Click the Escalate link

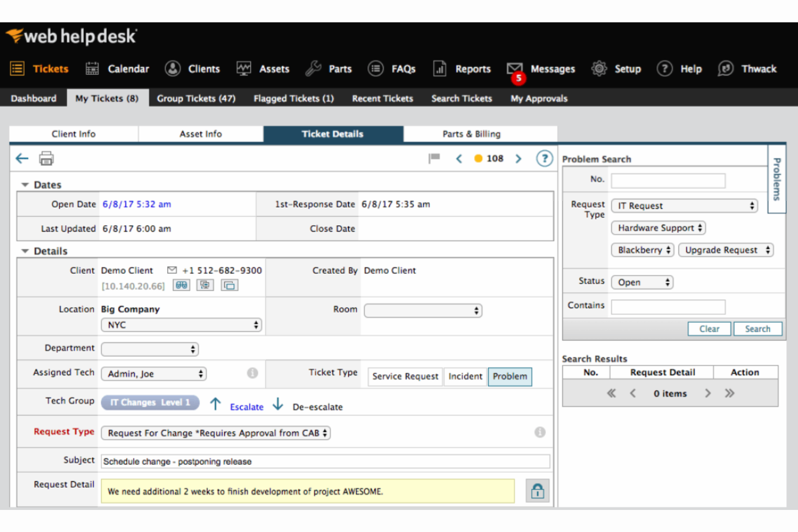click(x=246, y=406)
